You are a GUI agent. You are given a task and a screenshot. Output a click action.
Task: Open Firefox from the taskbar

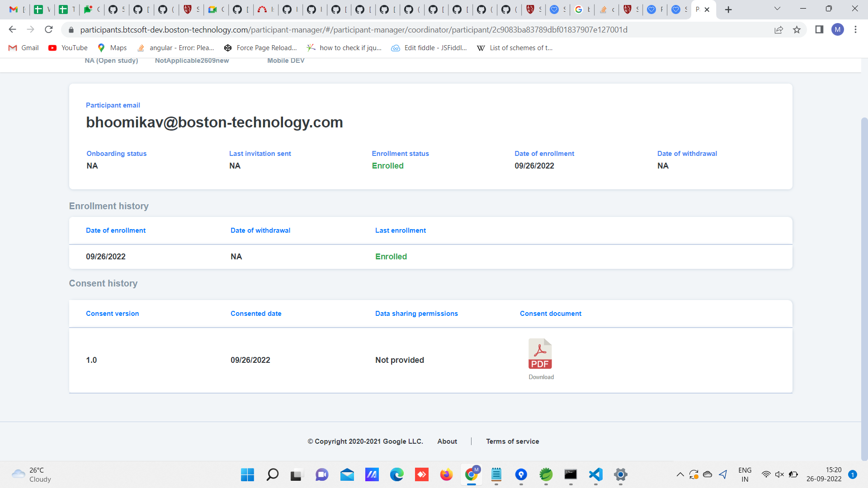(446, 474)
